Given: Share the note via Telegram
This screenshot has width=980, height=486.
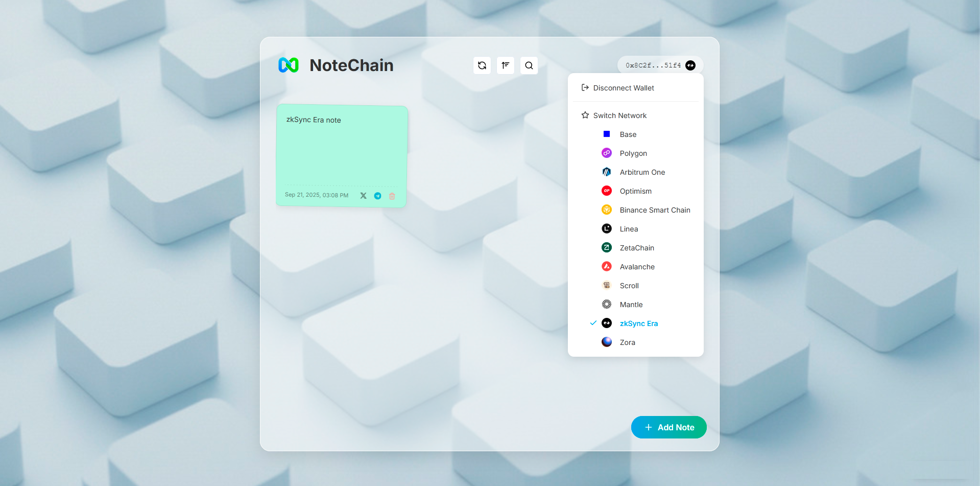Looking at the screenshot, I should (377, 195).
